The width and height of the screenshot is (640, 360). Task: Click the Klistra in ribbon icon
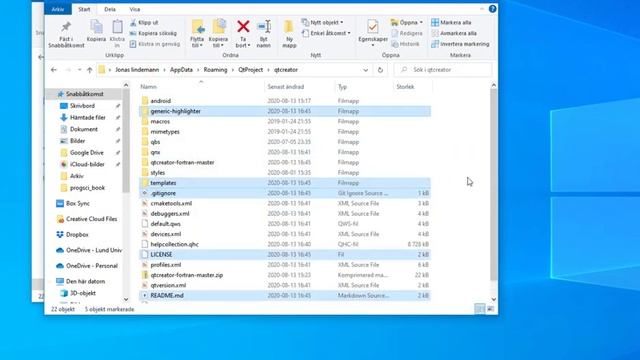click(117, 27)
